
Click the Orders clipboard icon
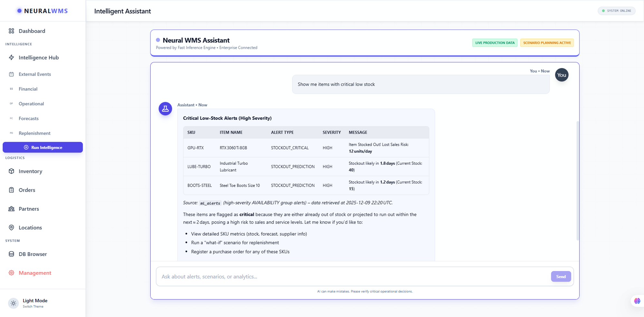point(12,190)
